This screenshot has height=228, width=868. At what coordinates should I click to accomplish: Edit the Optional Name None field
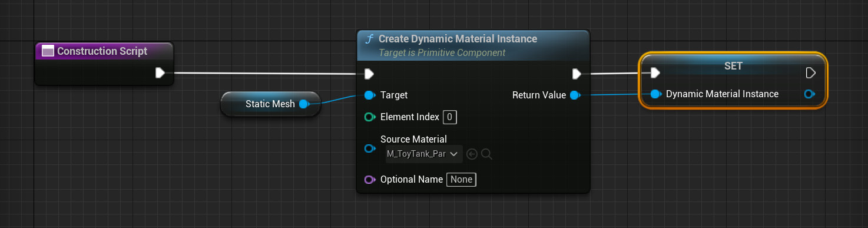click(x=461, y=179)
